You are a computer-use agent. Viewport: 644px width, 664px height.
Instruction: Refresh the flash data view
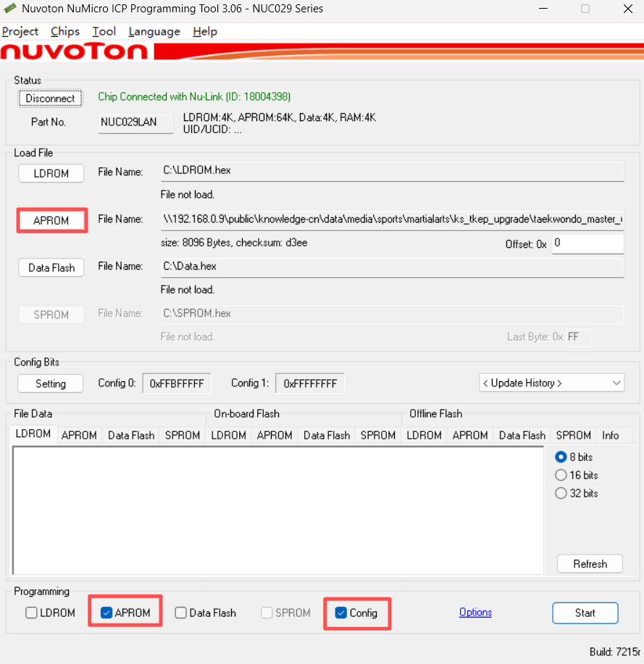pos(590,564)
